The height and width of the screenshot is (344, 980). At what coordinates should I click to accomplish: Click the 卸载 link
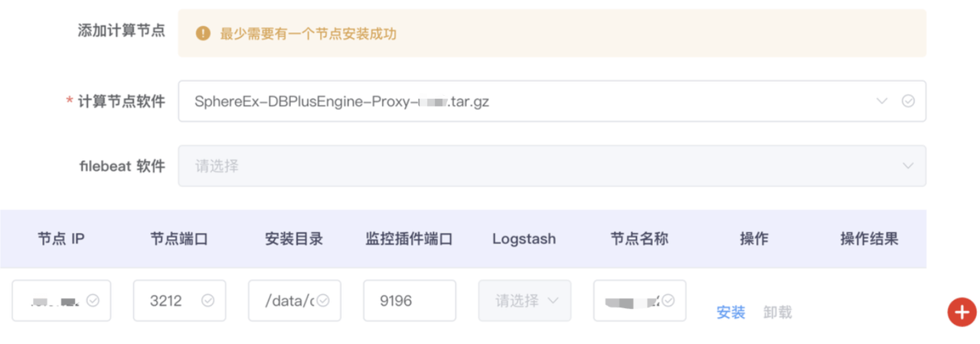tap(777, 313)
